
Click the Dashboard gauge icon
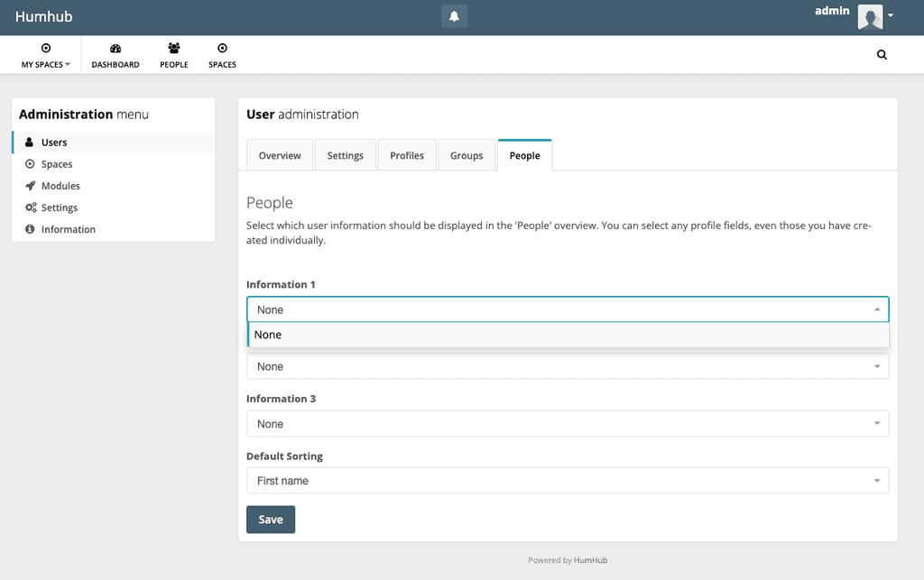pos(115,49)
